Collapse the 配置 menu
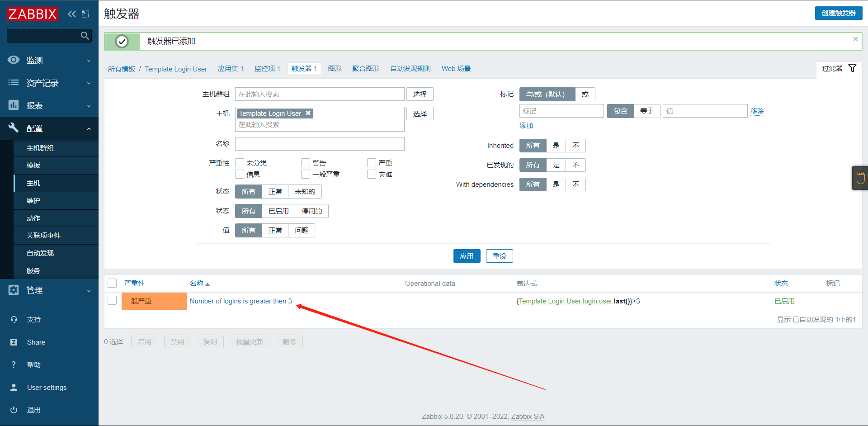 tap(89, 128)
